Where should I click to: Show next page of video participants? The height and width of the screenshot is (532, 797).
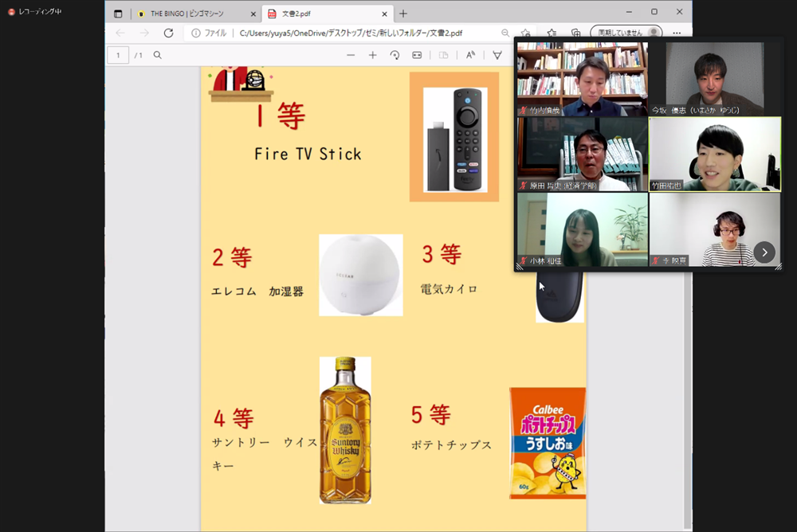tap(764, 252)
